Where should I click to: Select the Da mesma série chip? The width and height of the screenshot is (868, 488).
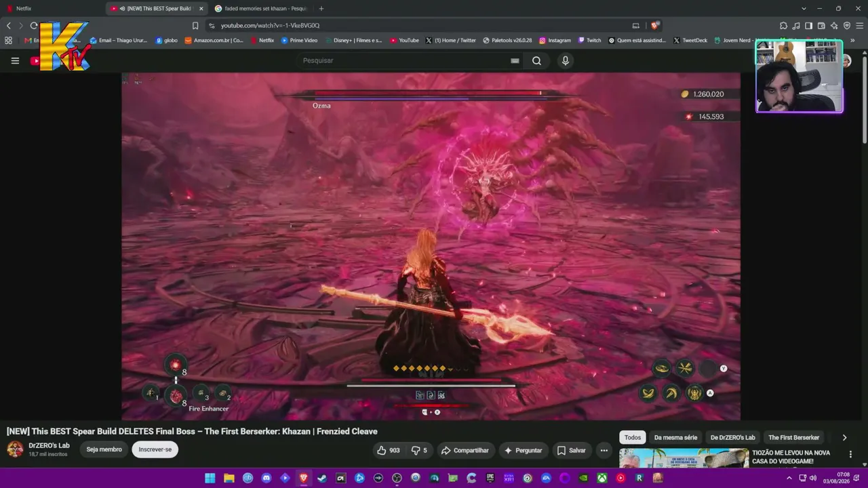pyautogui.click(x=675, y=438)
